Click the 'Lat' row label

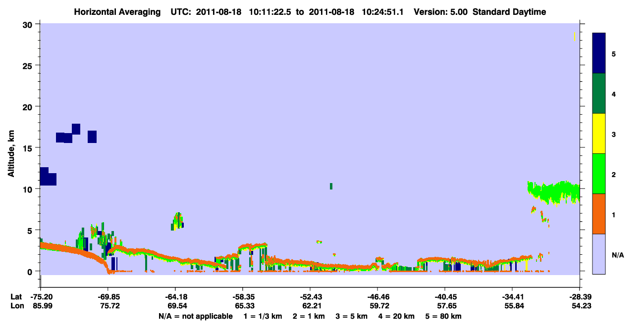click(x=16, y=297)
